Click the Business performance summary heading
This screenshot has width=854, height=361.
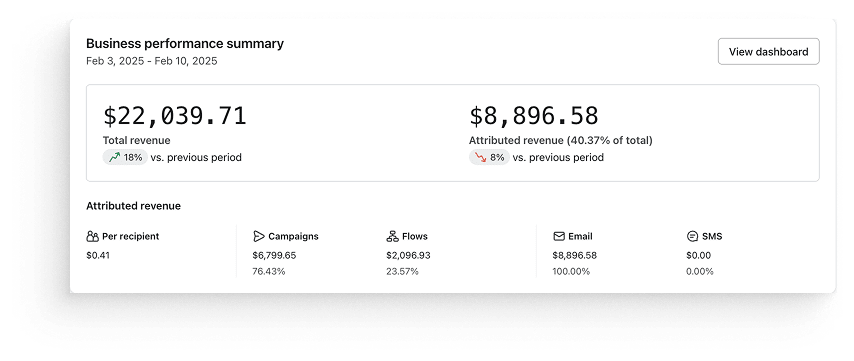click(185, 44)
